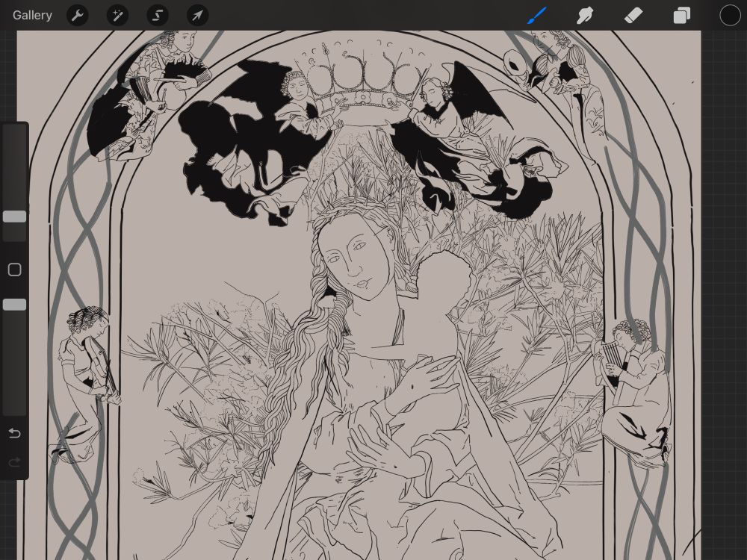Activate the Transform arrow tool
Image resolution: width=747 pixels, height=560 pixels.
(x=197, y=15)
